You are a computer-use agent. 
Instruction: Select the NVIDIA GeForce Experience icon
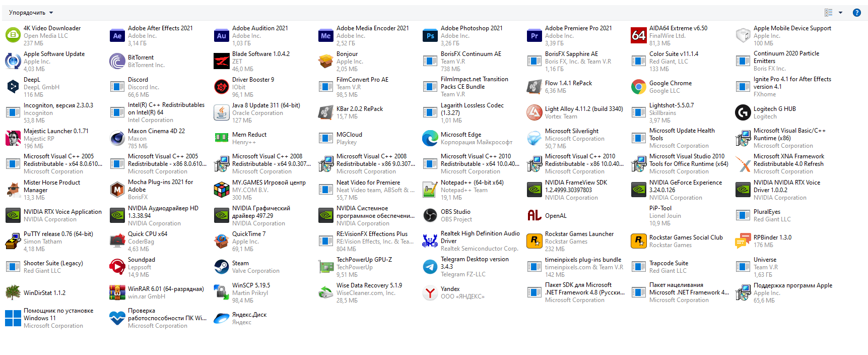click(x=638, y=190)
